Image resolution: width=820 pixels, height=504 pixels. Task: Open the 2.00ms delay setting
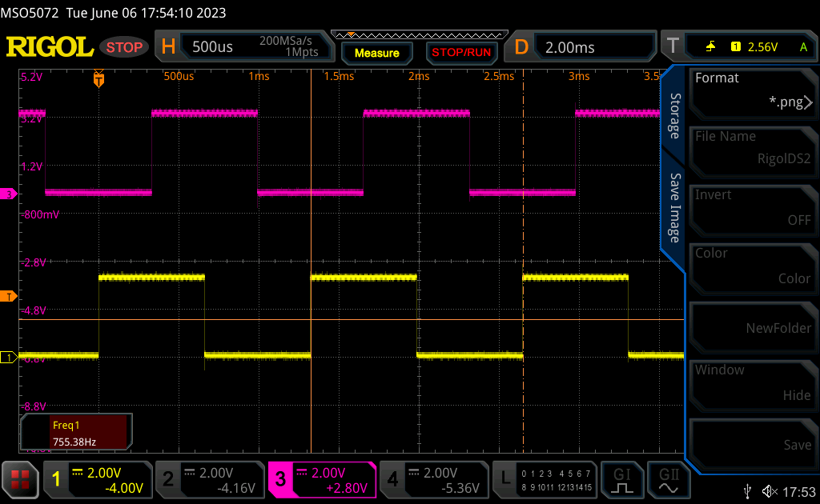click(570, 47)
